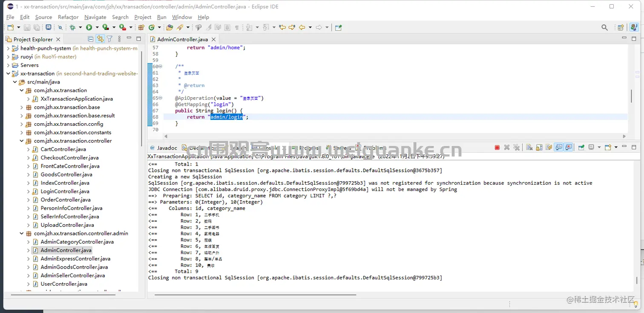Click the New wizard icon
Image resolution: width=644 pixels, height=313 pixels.
tap(10, 27)
